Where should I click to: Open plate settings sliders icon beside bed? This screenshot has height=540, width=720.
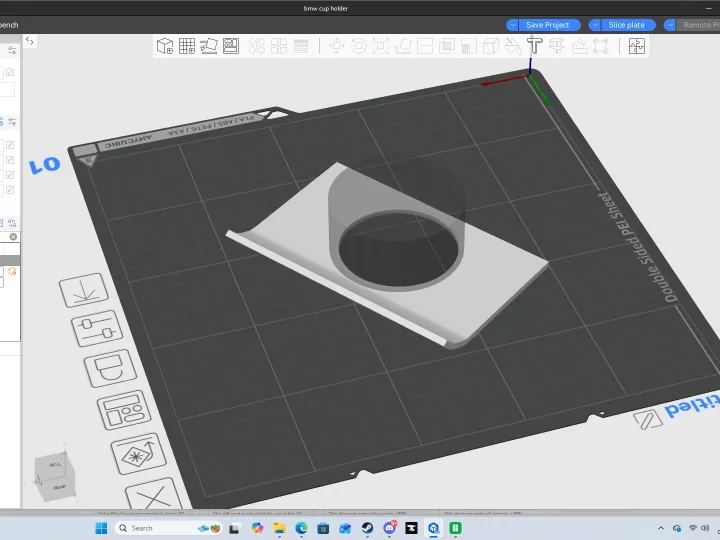(x=97, y=329)
